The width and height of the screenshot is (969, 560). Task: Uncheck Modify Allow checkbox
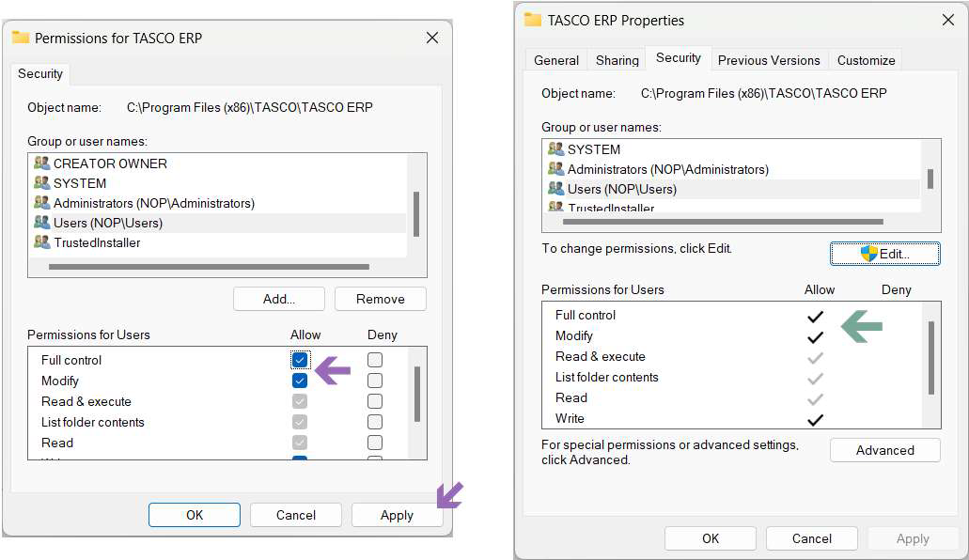pyautogui.click(x=300, y=381)
